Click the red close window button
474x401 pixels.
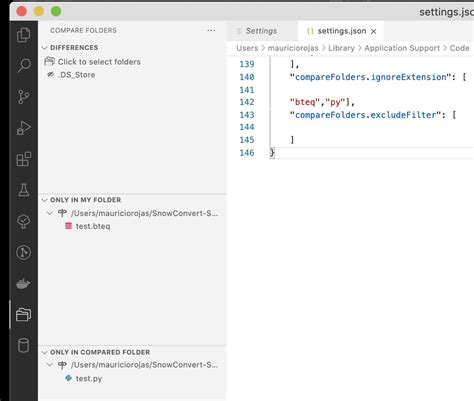pos(22,11)
